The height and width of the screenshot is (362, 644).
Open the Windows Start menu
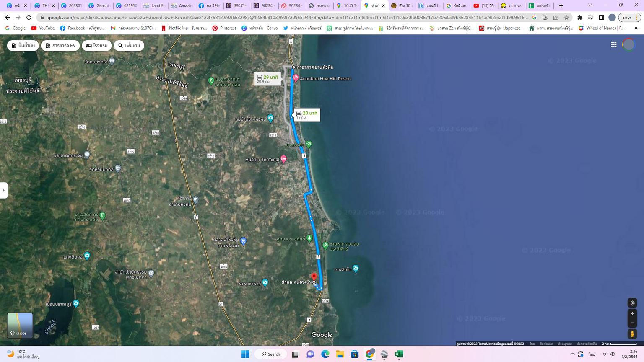245,354
